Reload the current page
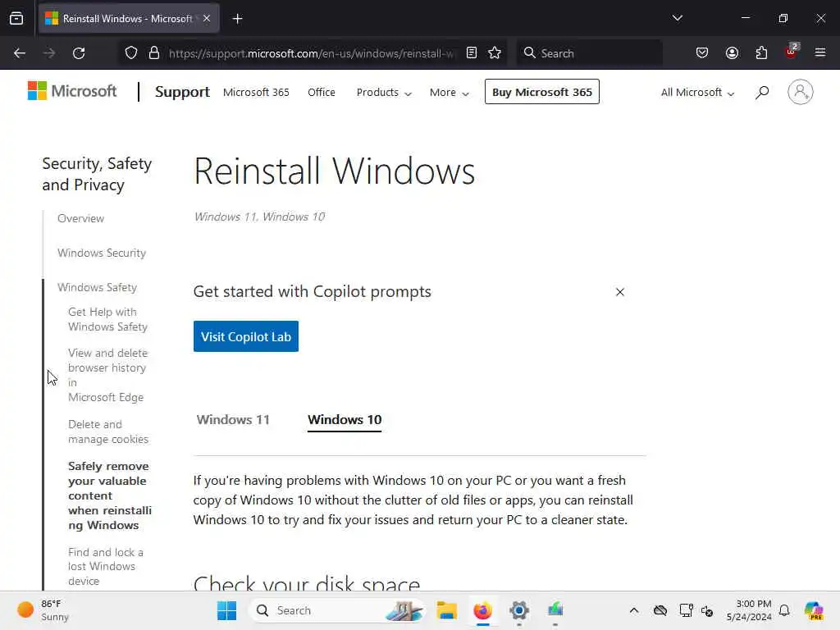This screenshot has width=840, height=630. point(79,53)
